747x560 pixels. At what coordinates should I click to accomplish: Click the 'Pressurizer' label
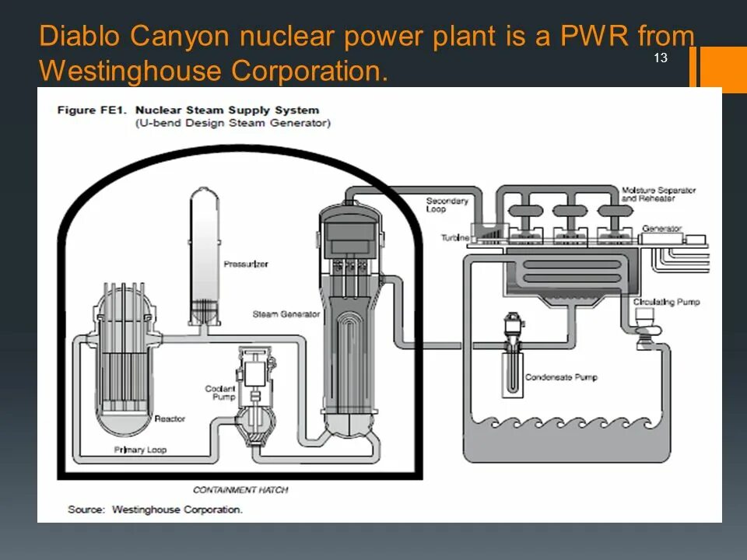[246, 264]
